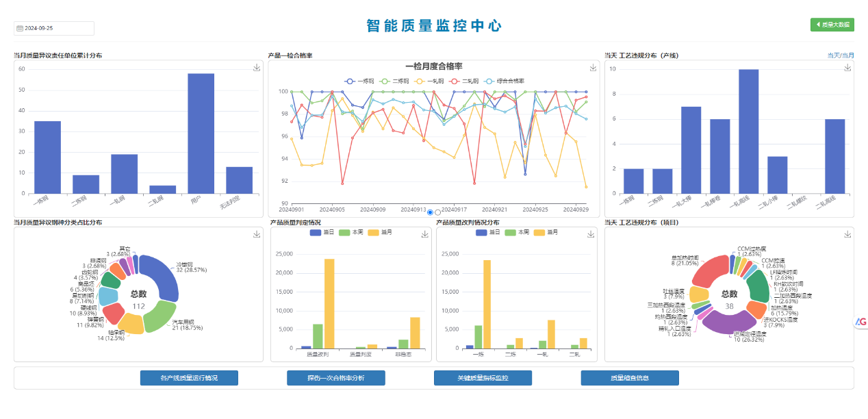Download the 当月质量异议钢种分类占比分布 donut chart
The image size is (868, 419).
(x=257, y=234)
